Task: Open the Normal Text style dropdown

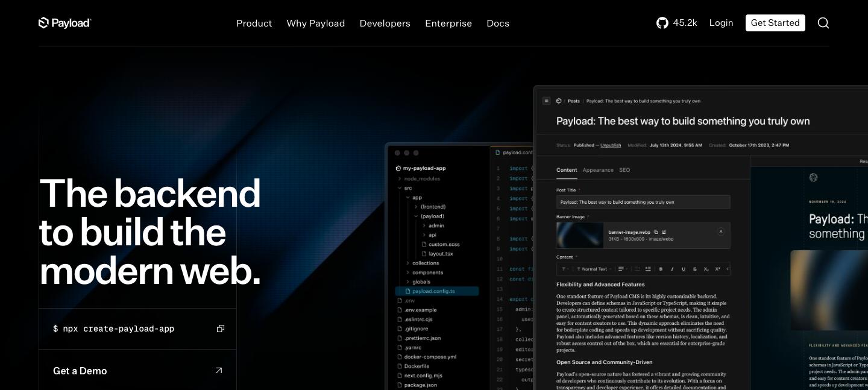Action: pyautogui.click(x=594, y=269)
